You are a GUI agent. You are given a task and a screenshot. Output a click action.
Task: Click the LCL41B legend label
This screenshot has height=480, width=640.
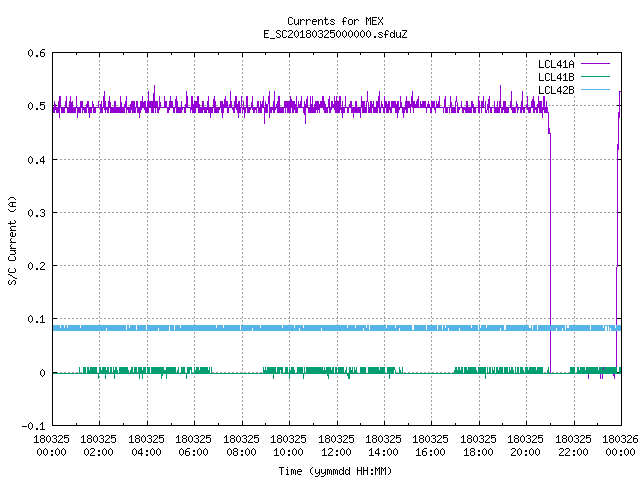point(556,77)
